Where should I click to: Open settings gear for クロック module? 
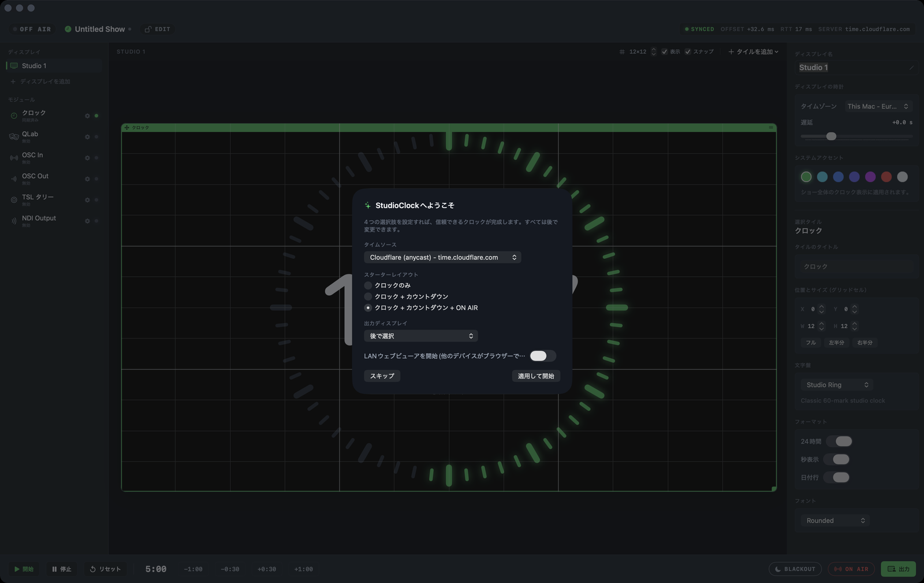point(87,116)
